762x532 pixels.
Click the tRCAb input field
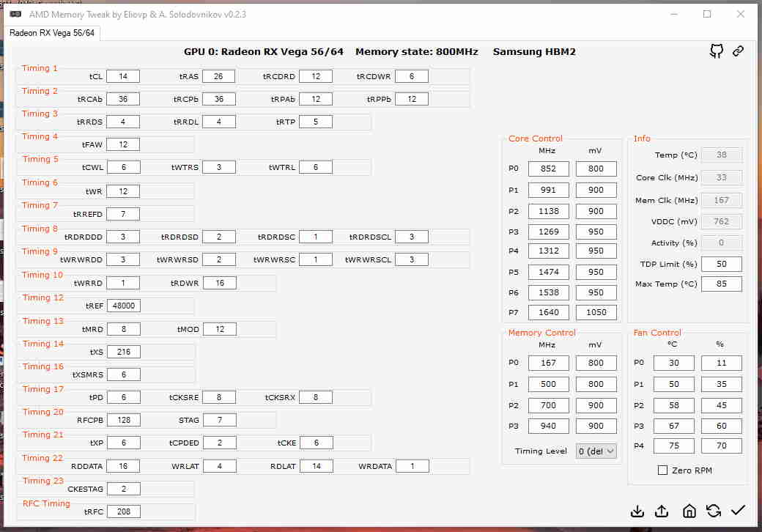123,99
